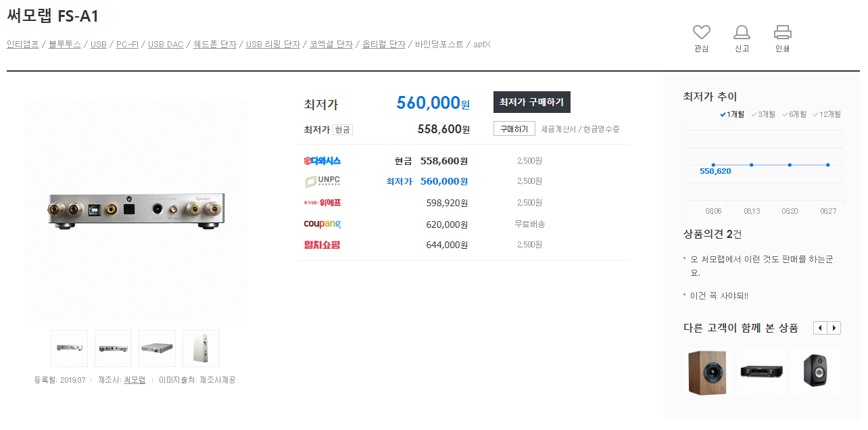Open the 인티앰프 category link
Viewport: 868px width, 430px height.
coord(23,45)
